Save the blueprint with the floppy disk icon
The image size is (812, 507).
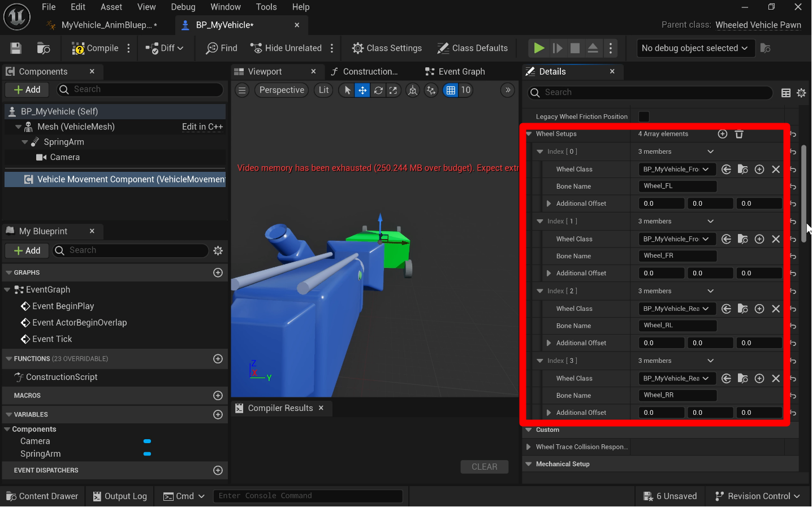tap(16, 48)
